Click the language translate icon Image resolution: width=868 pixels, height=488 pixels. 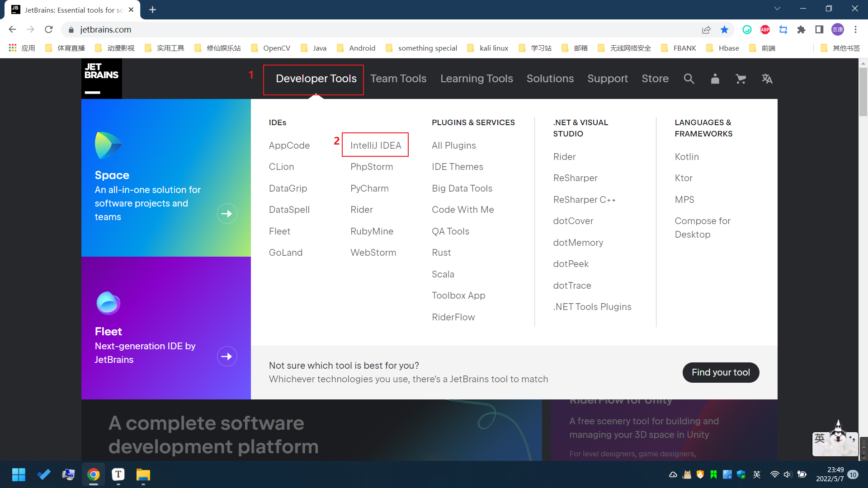[767, 79]
